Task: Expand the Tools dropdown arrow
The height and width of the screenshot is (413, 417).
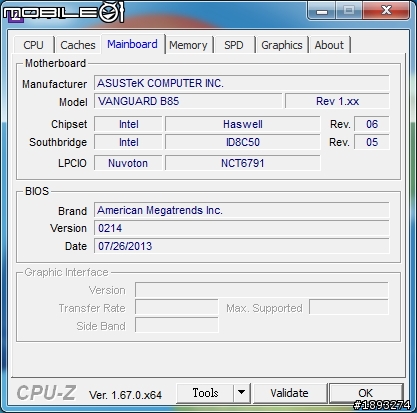Action: 242,393
